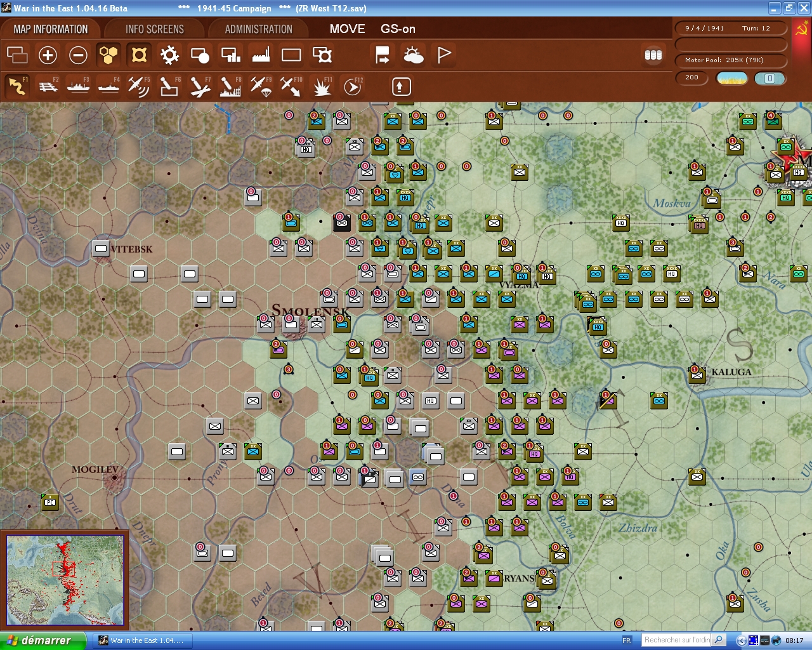Screen dimensions: 812x650
Task: Select the F3 ship mode
Action: point(78,86)
